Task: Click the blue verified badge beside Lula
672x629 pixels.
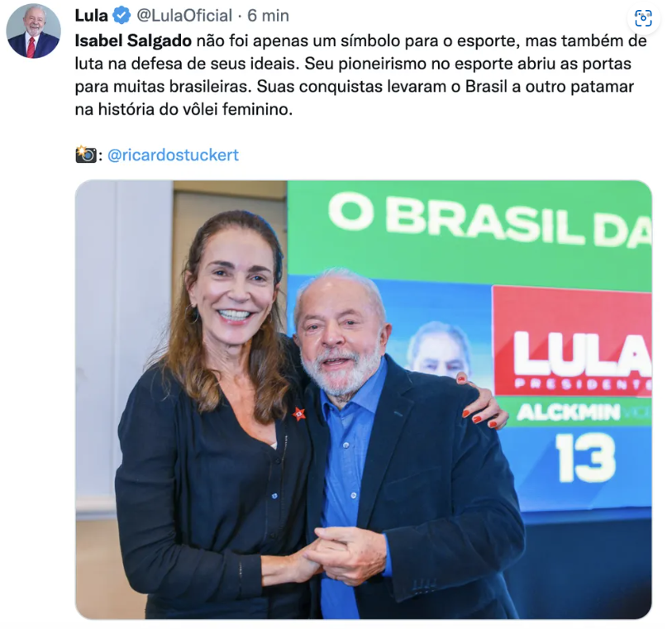Action: point(122,16)
